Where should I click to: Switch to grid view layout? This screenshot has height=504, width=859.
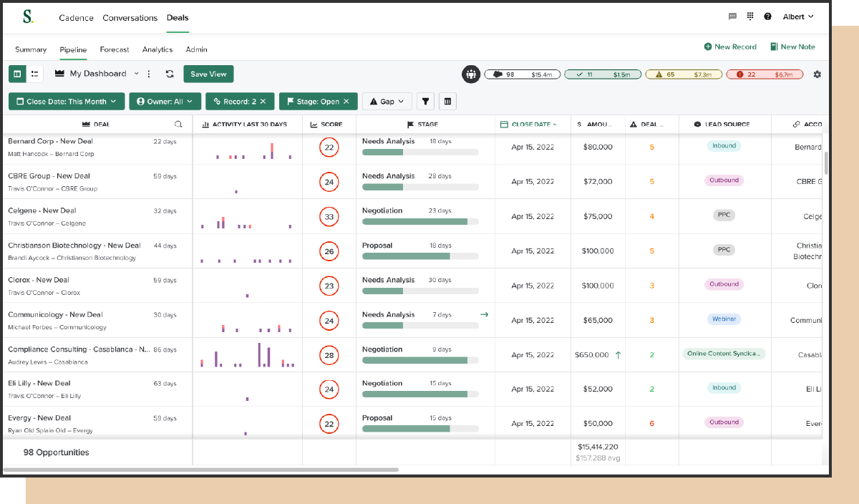click(x=16, y=74)
